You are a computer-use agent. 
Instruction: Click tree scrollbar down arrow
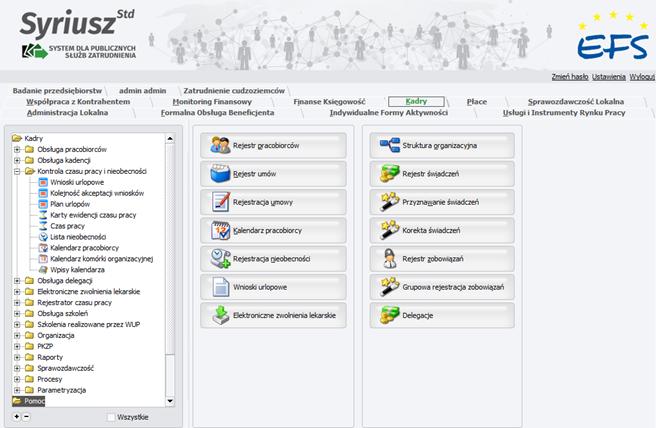coord(170,401)
